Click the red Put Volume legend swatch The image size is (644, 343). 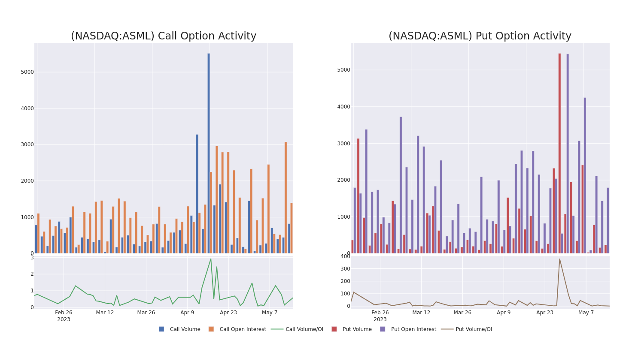[334, 329]
